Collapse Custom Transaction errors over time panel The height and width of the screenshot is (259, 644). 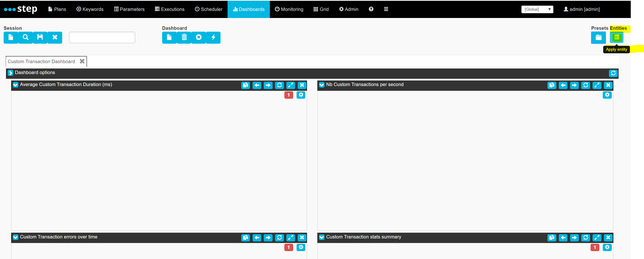pos(16,237)
